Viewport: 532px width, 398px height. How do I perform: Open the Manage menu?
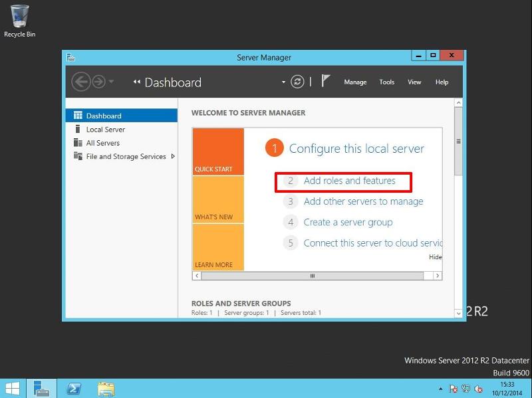355,82
